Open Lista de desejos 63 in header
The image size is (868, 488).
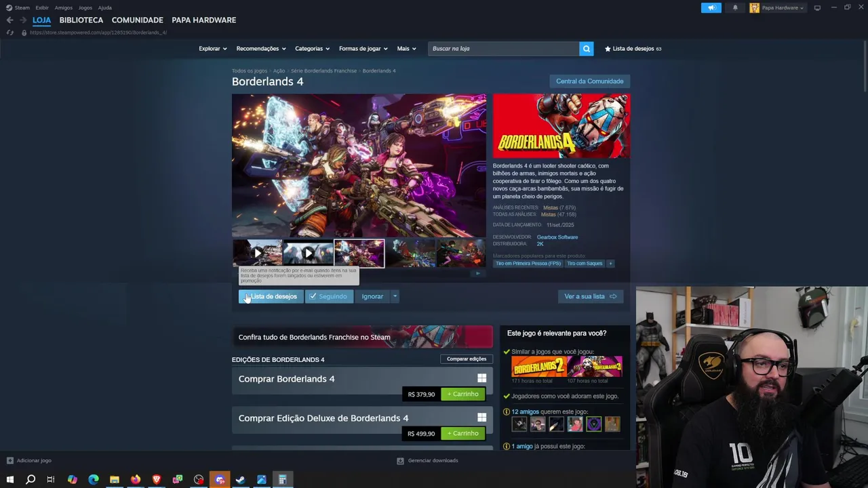[x=633, y=49]
